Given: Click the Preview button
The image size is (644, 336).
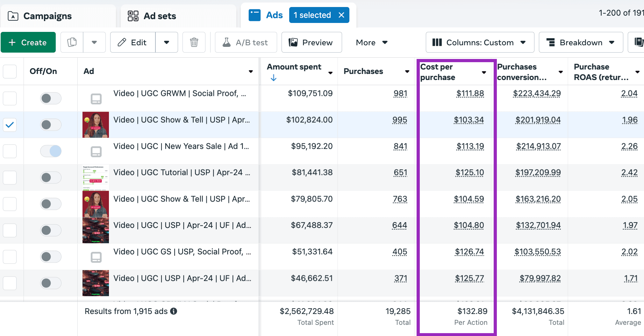Looking at the screenshot, I should pos(311,42).
